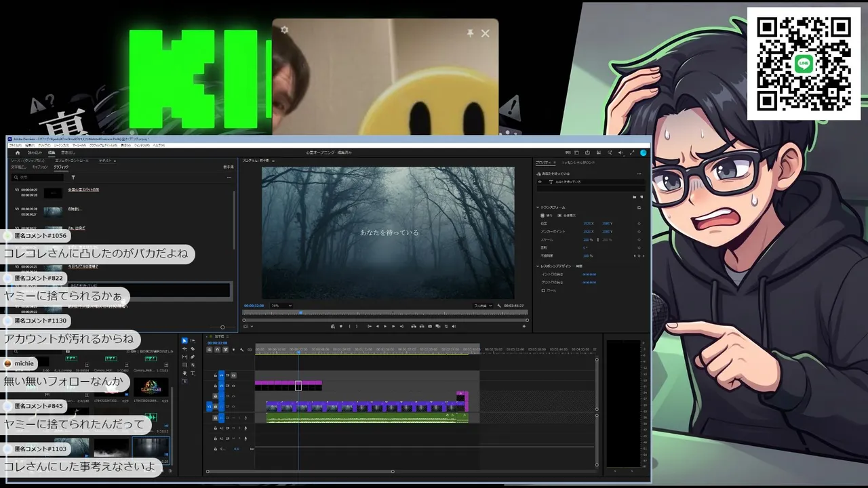Toggle V3 track output eye
868x488 pixels.
click(x=233, y=386)
